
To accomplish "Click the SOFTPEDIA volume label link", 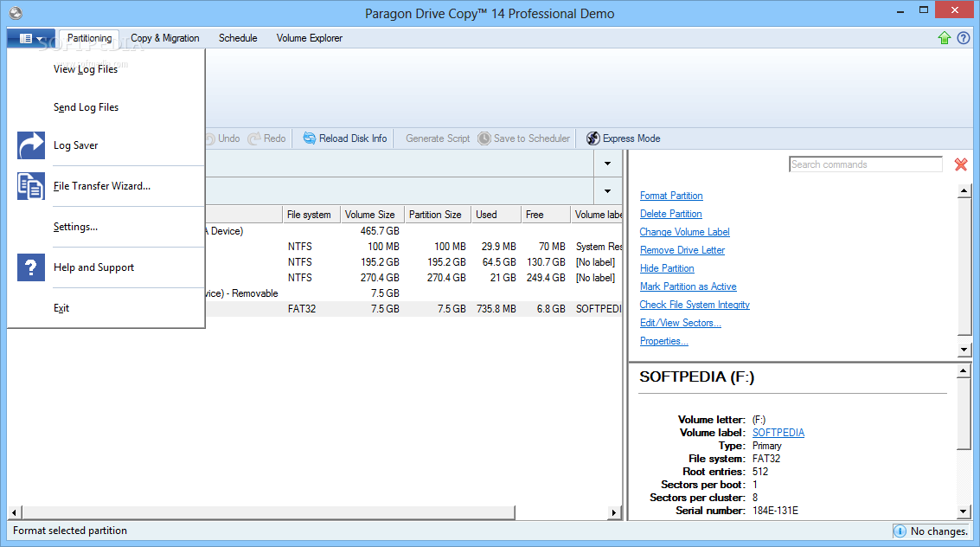I will click(778, 433).
